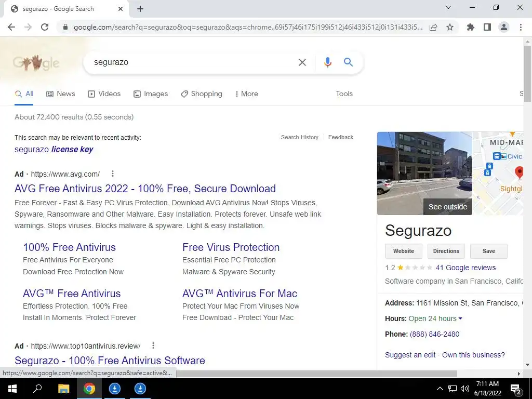Switch to the Videos tab
Image resolution: width=532 pixels, height=399 pixels.
104,94
